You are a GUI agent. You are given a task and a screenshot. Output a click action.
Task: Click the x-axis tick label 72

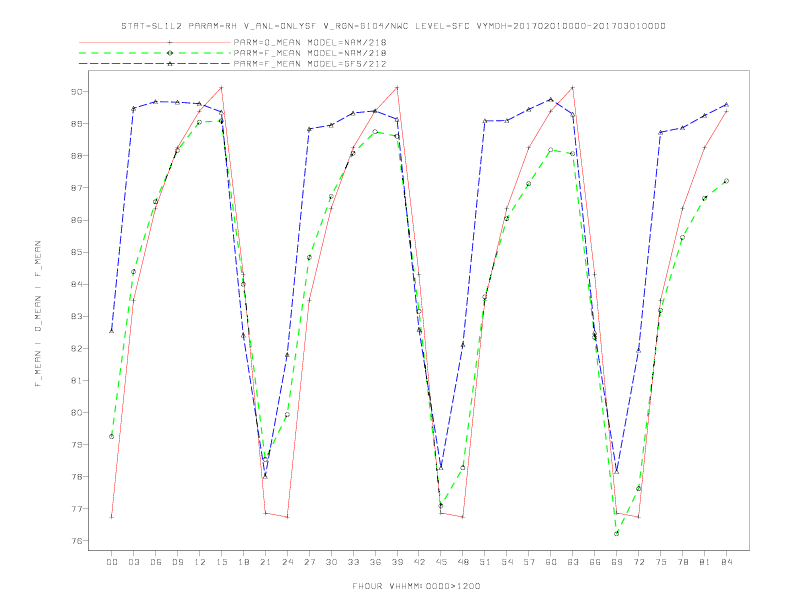click(x=639, y=562)
